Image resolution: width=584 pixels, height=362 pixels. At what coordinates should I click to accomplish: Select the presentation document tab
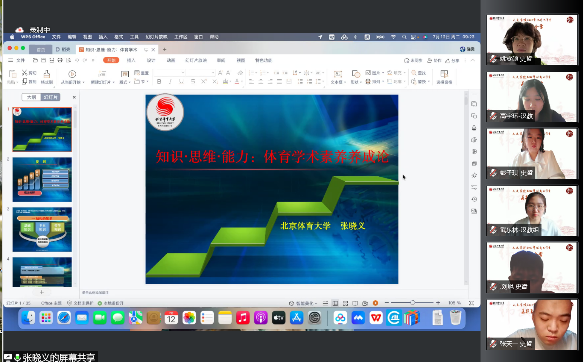point(117,49)
